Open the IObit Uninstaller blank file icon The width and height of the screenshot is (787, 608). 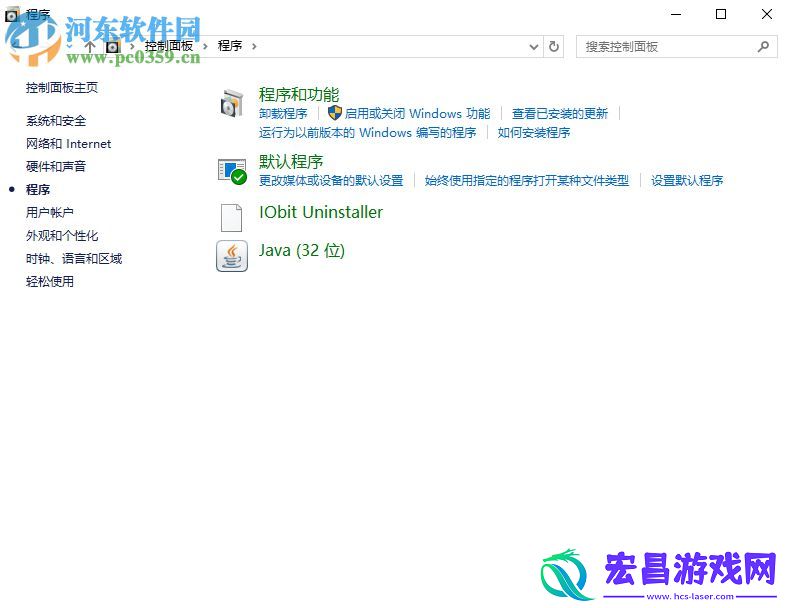click(231, 218)
